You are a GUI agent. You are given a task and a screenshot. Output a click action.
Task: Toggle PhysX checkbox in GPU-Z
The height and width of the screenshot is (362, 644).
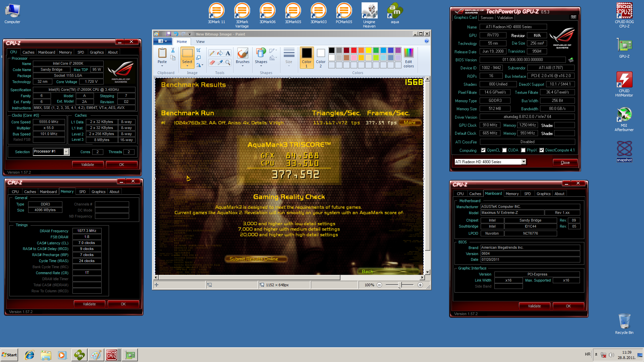523,150
